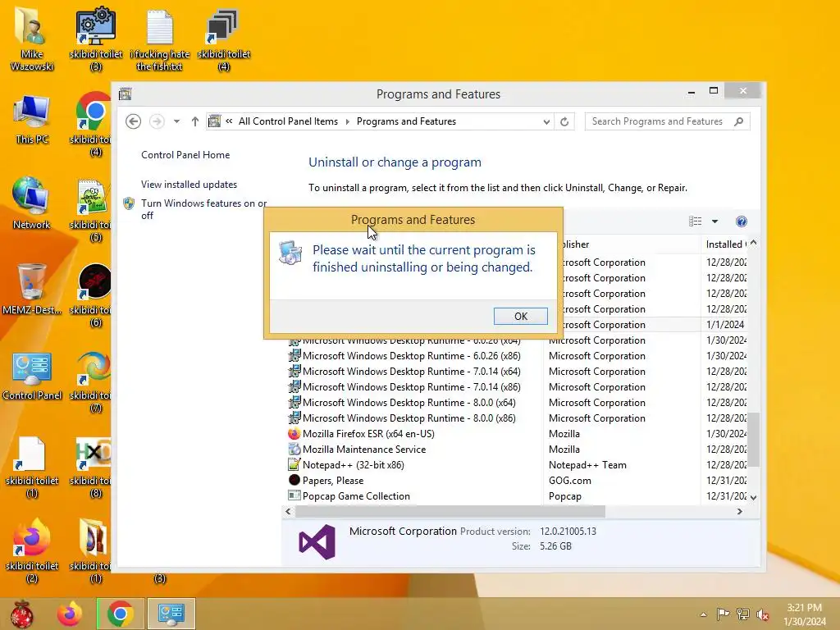Click the search magnifier icon
This screenshot has height=630, width=840.
click(739, 121)
